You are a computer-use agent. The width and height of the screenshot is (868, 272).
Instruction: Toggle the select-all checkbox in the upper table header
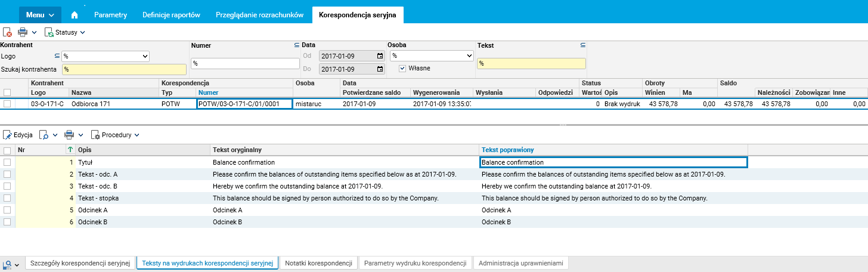point(7,92)
